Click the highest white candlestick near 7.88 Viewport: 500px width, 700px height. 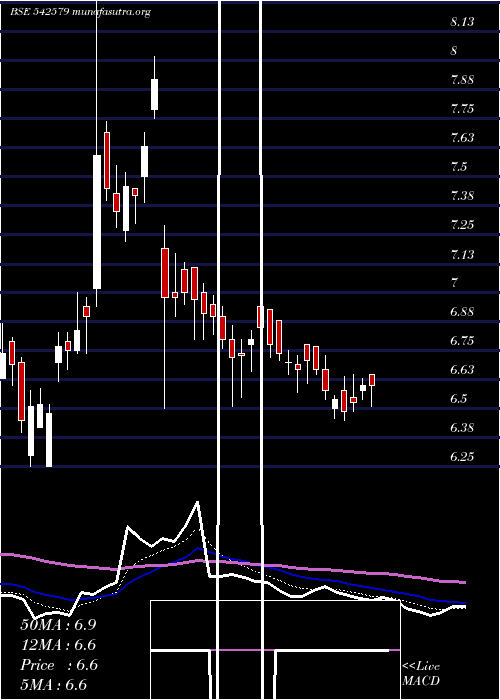(x=154, y=94)
